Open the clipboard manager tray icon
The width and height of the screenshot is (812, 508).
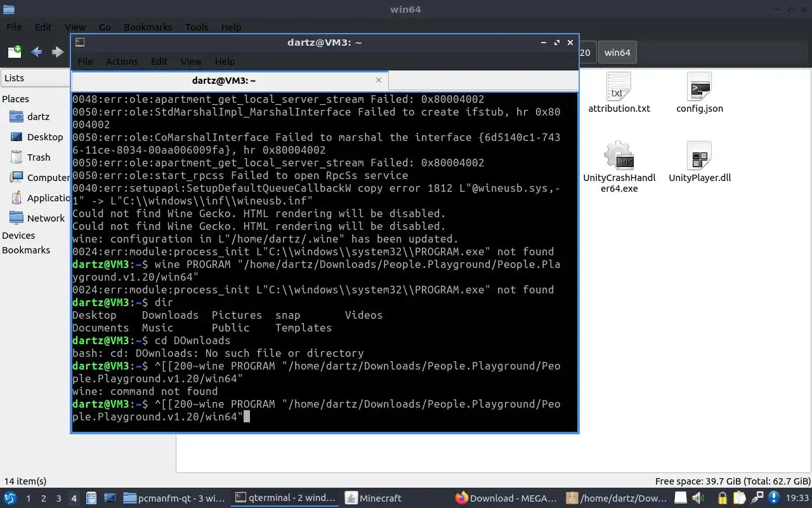pos(739,498)
